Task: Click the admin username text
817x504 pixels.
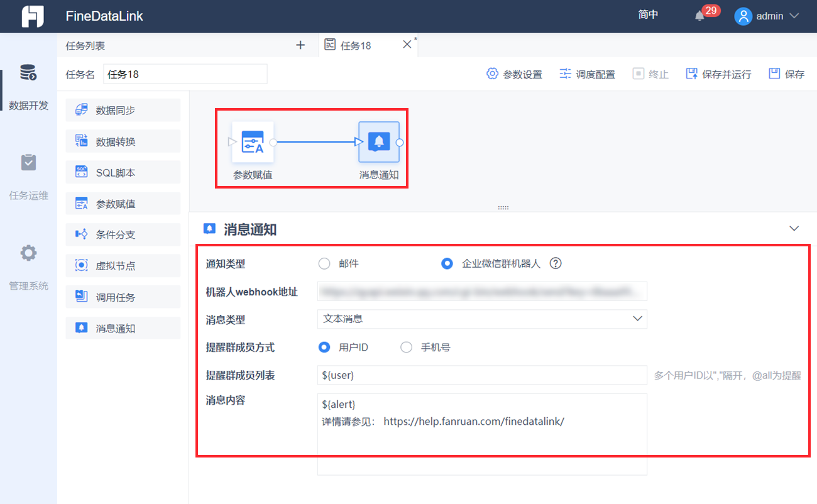Action: (x=770, y=16)
